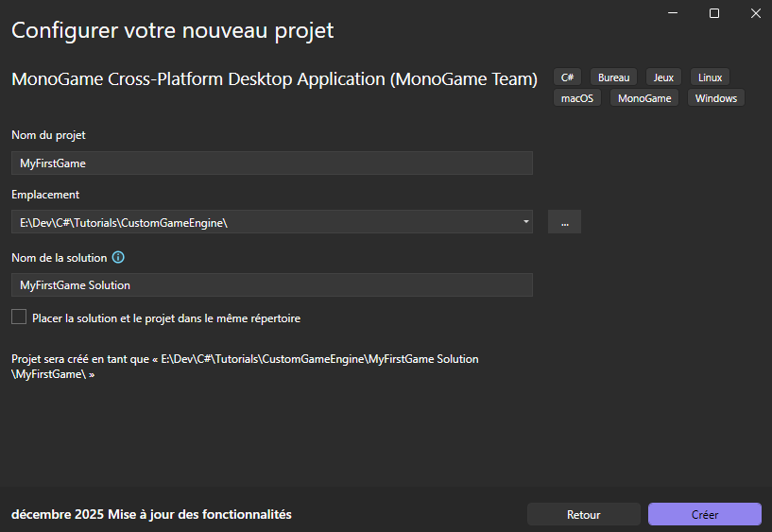
Task: Click the solution name info icon
Action: coord(118,257)
